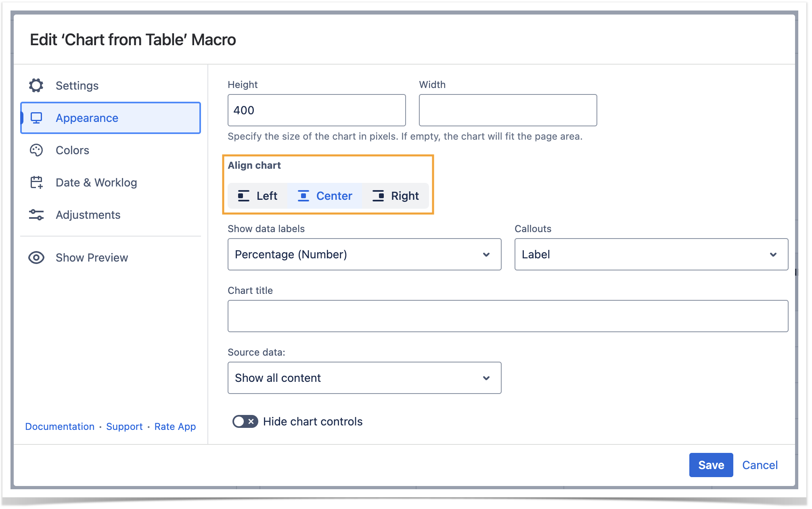Click the Adjustments sliders icon
Viewport: 812px width, 509px height.
pos(36,215)
